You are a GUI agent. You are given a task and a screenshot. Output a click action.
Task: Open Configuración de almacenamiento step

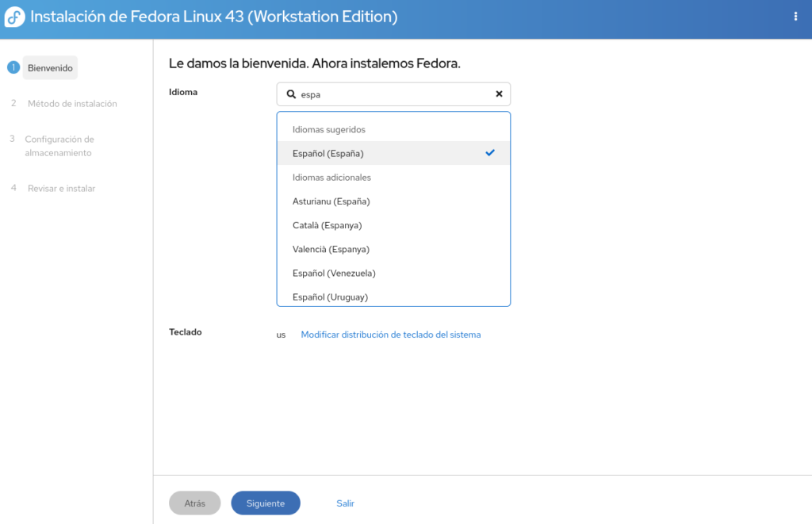[x=59, y=146]
